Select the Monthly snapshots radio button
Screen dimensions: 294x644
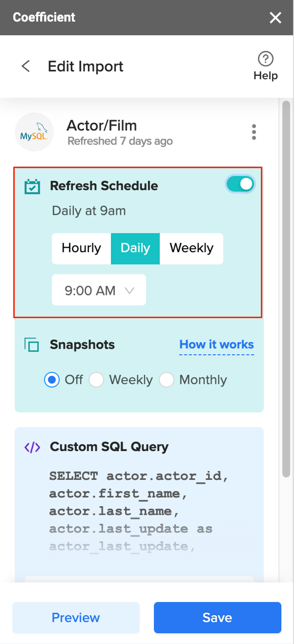tap(166, 380)
